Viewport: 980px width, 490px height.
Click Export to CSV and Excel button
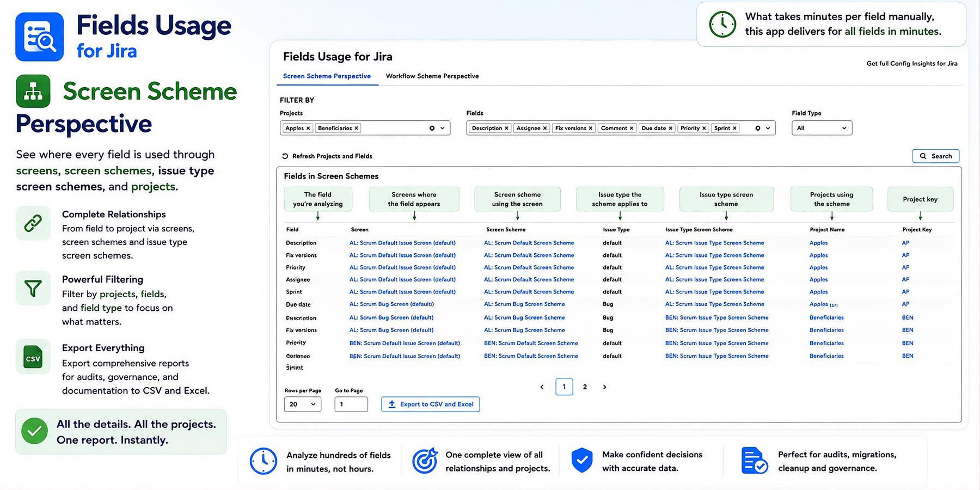click(431, 404)
